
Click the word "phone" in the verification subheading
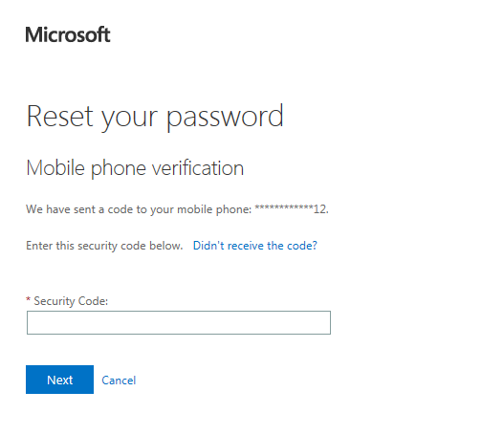tap(119, 168)
